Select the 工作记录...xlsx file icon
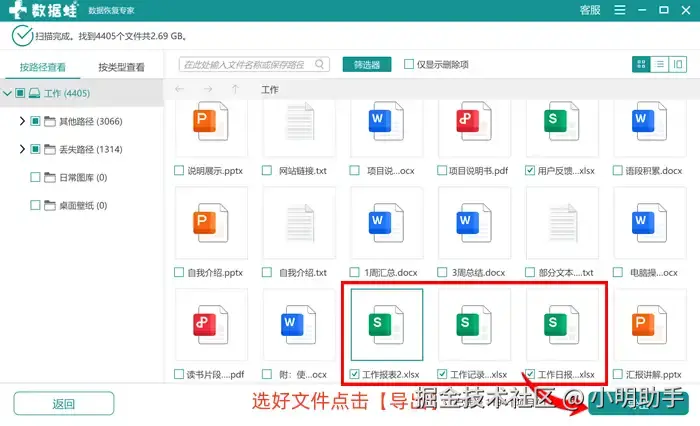 click(x=474, y=325)
